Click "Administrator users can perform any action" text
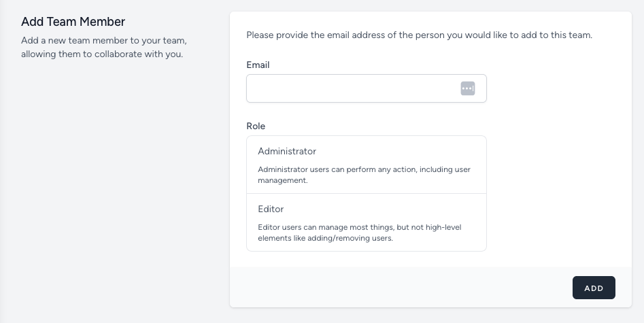The height and width of the screenshot is (323, 644). click(x=364, y=169)
